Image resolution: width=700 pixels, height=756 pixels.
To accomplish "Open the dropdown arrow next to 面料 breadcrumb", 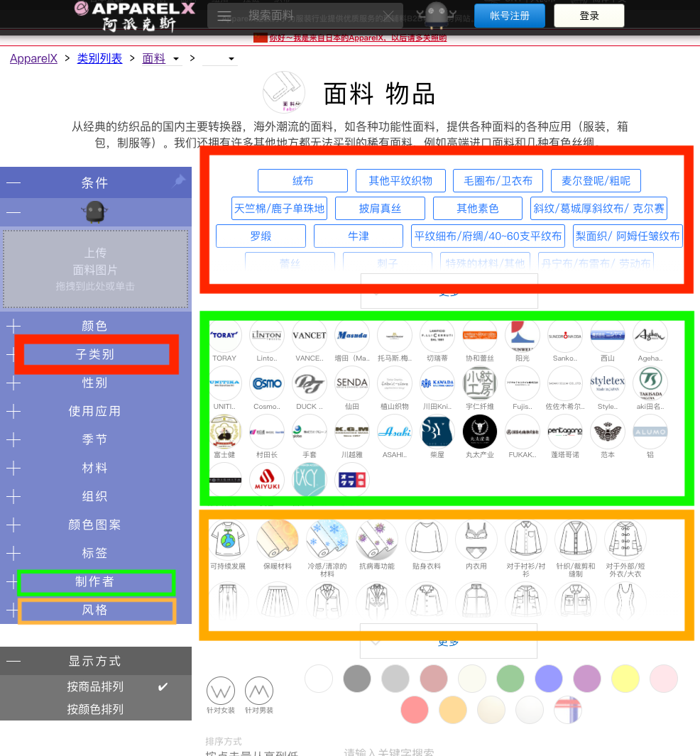I will 176,59.
